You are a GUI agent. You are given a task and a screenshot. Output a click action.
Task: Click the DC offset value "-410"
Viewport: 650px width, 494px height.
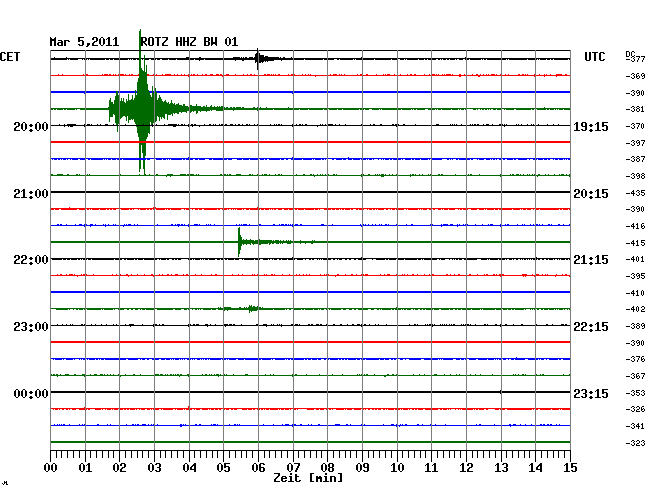click(x=635, y=293)
